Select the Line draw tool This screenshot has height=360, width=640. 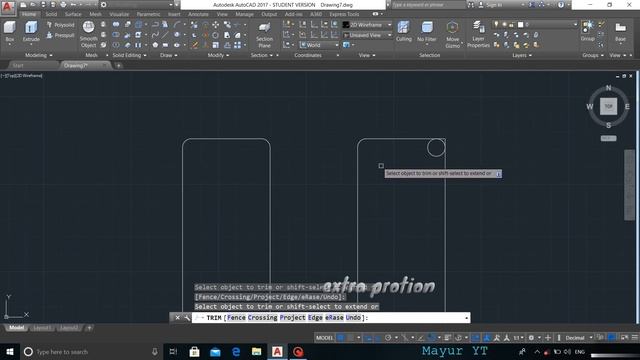tap(165, 35)
